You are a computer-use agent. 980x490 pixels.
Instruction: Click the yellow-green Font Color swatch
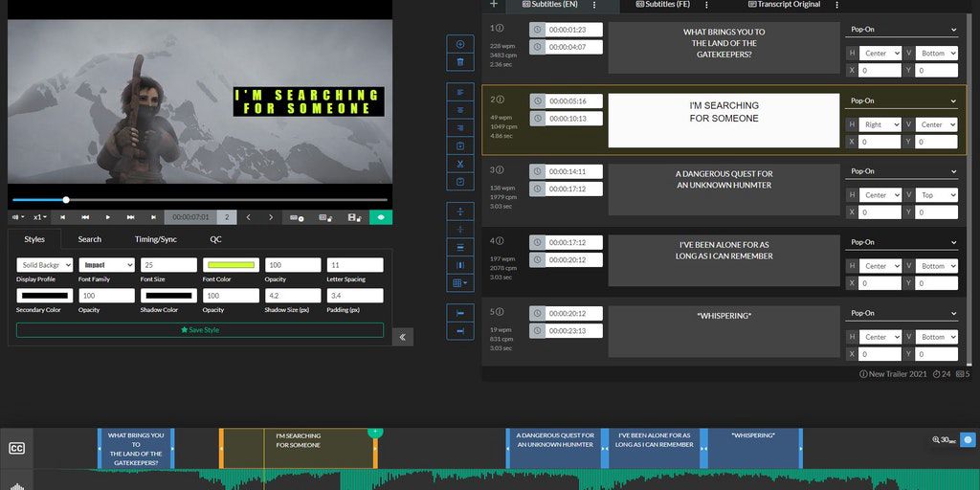tap(230, 265)
